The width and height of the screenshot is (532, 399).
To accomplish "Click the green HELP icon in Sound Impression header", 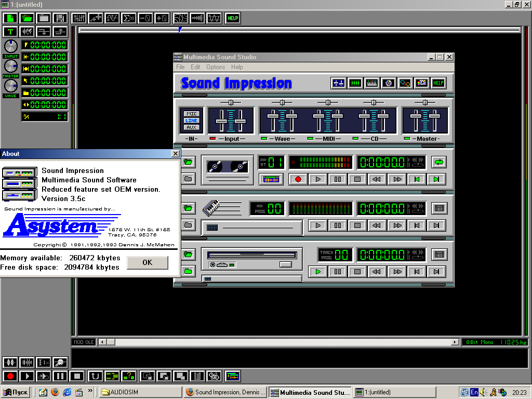I will [x=438, y=83].
